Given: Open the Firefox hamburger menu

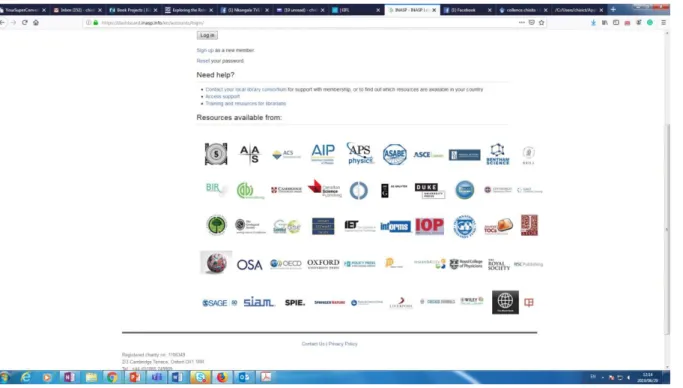Looking at the screenshot, I should click(663, 23).
